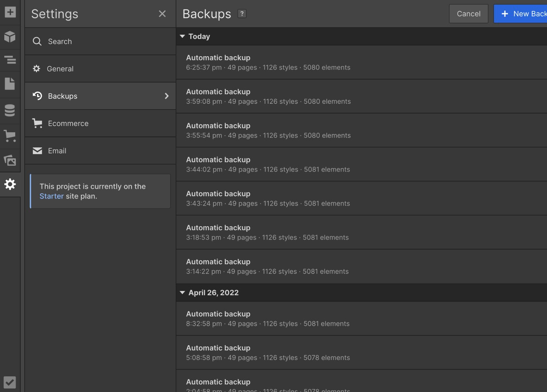This screenshot has height=392, width=547.
Task: Toggle the audit checkmark at sidebar bottom
Action: [x=10, y=382]
